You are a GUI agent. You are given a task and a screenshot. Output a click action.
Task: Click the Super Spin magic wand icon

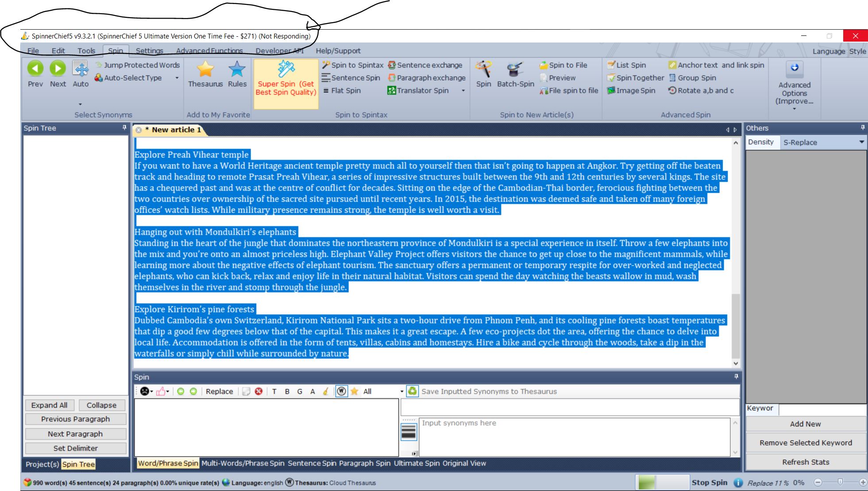[286, 69]
